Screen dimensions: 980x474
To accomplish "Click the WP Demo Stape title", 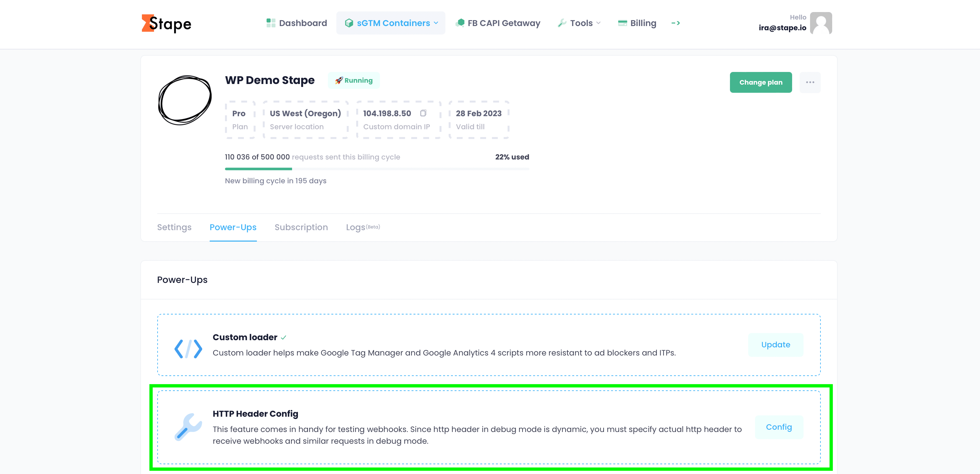I will click(270, 80).
